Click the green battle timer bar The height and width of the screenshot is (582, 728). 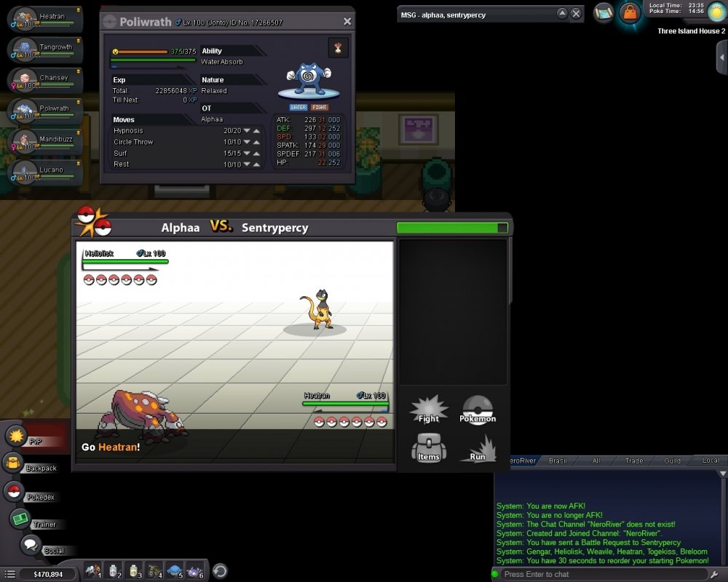point(450,228)
